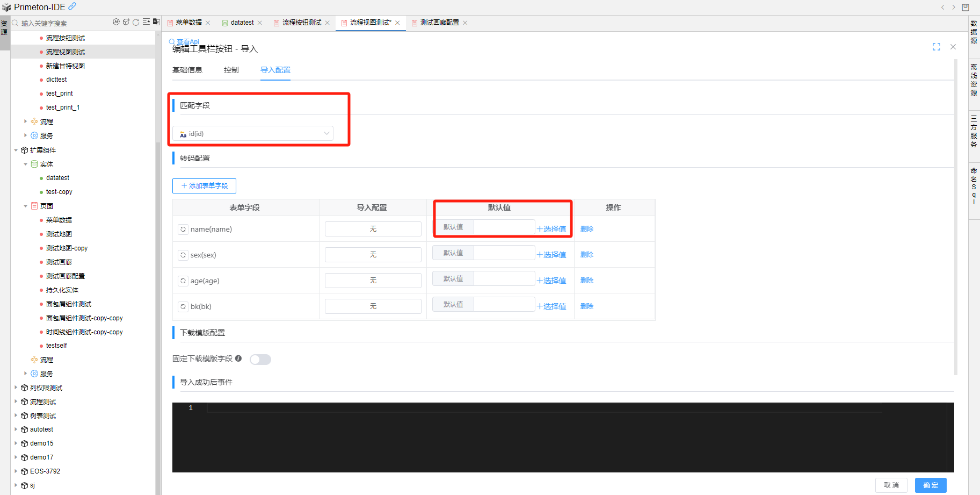The height and width of the screenshot is (495, 980).
Task: Switch to the 控制 tab
Action: point(231,70)
